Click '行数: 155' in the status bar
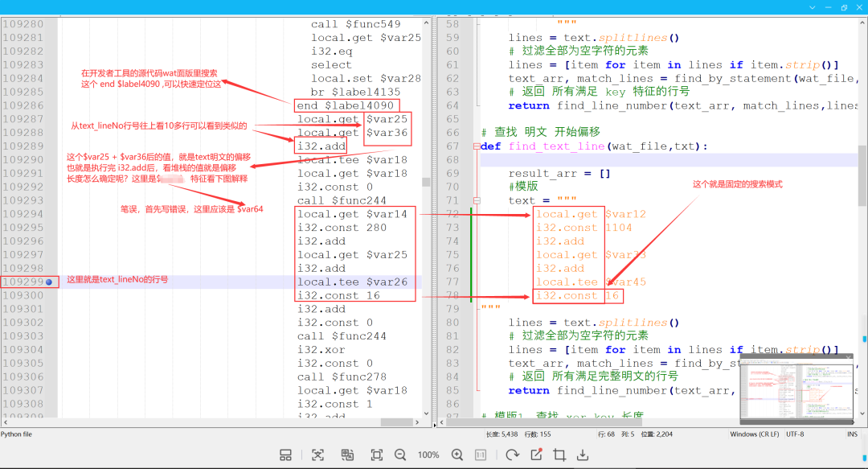The image size is (868, 469). pyautogui.click(x=537, y=434)
